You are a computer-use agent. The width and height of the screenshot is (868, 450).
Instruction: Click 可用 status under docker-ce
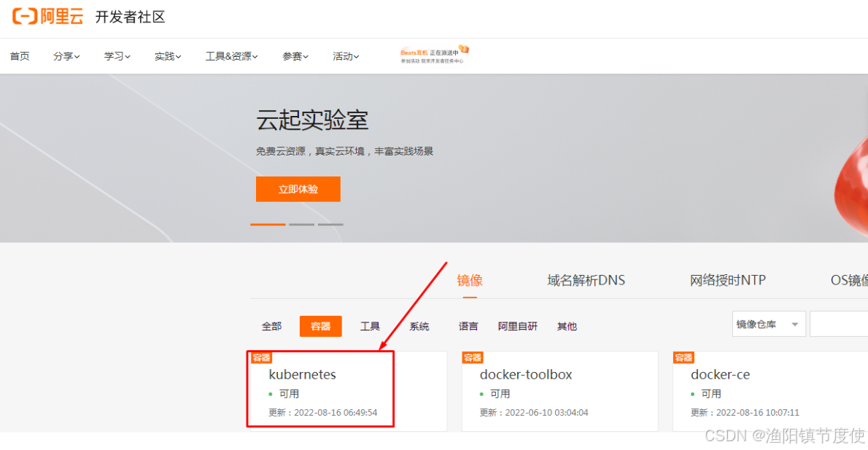710,394
